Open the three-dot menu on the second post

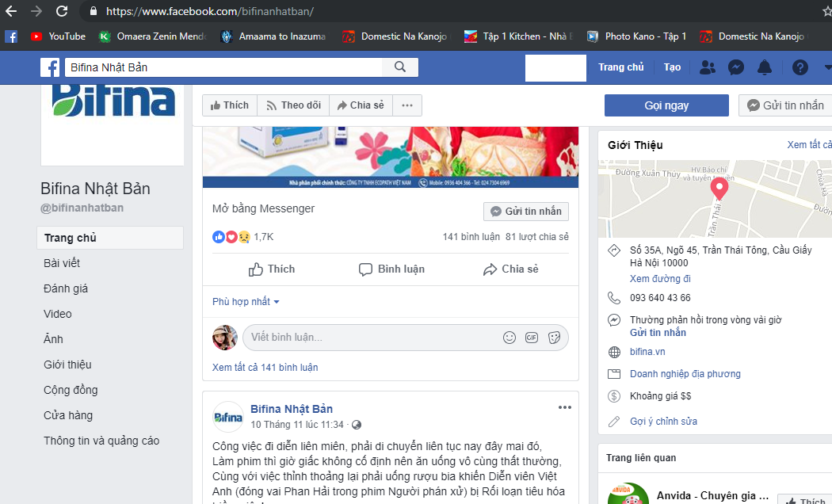point(564,407)
